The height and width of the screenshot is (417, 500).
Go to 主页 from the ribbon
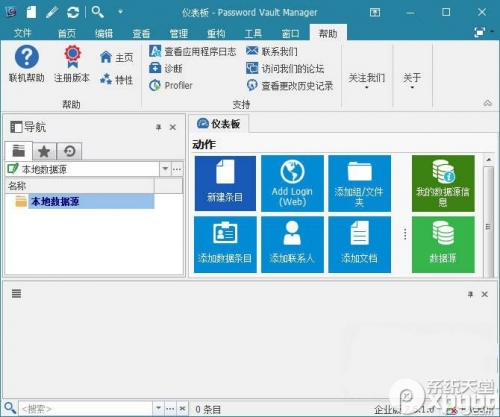[x=116, y=57]
